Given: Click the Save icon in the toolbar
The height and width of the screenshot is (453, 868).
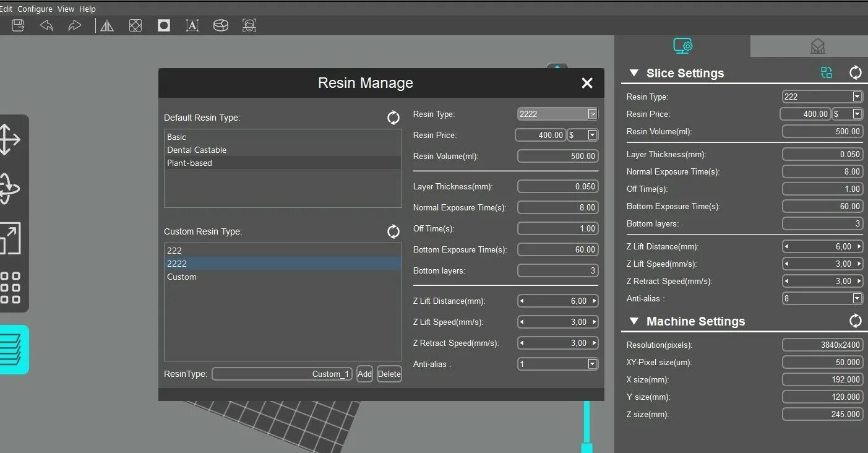Looking at the screenshot, I should (x=18, y=25).
